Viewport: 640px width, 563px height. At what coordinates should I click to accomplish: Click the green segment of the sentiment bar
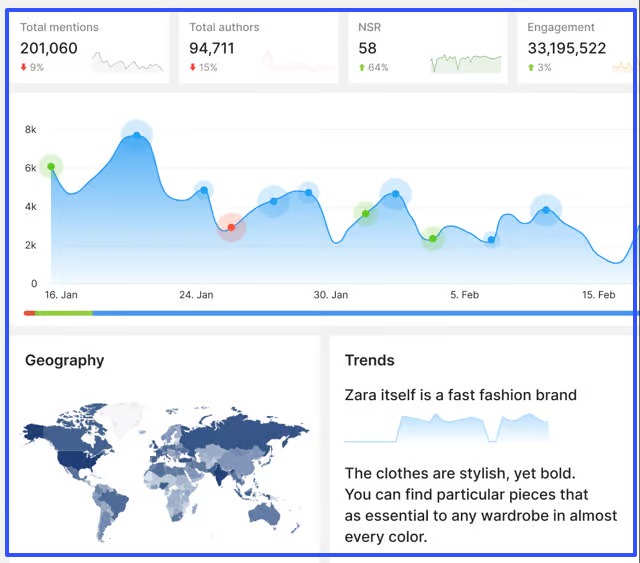[64, 313]
